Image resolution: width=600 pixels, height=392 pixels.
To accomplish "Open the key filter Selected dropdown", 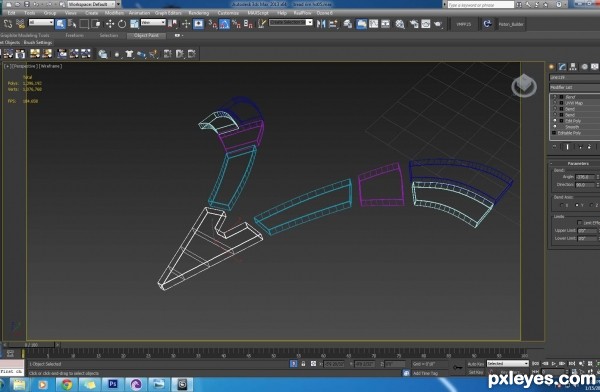I will click(x=508, y=363).
